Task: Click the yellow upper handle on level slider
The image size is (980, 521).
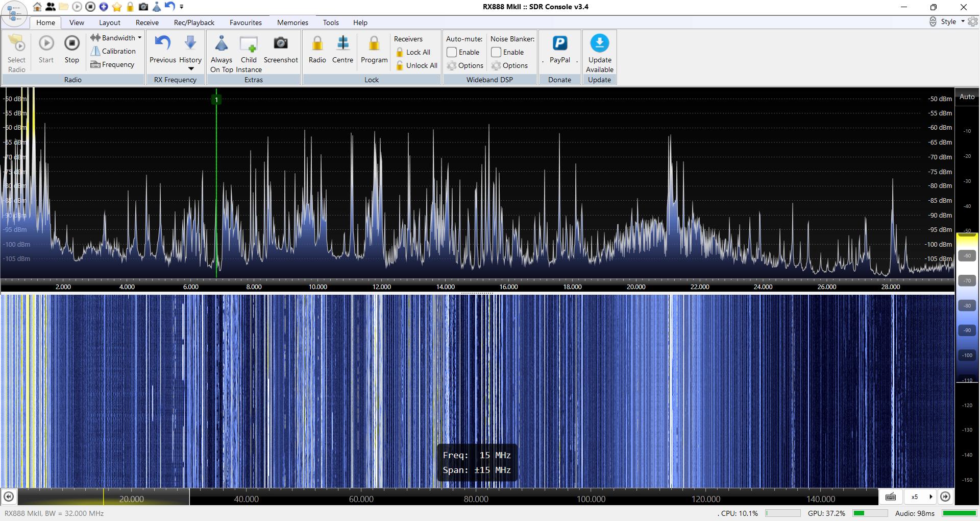Action: click(x=967, y=235)
